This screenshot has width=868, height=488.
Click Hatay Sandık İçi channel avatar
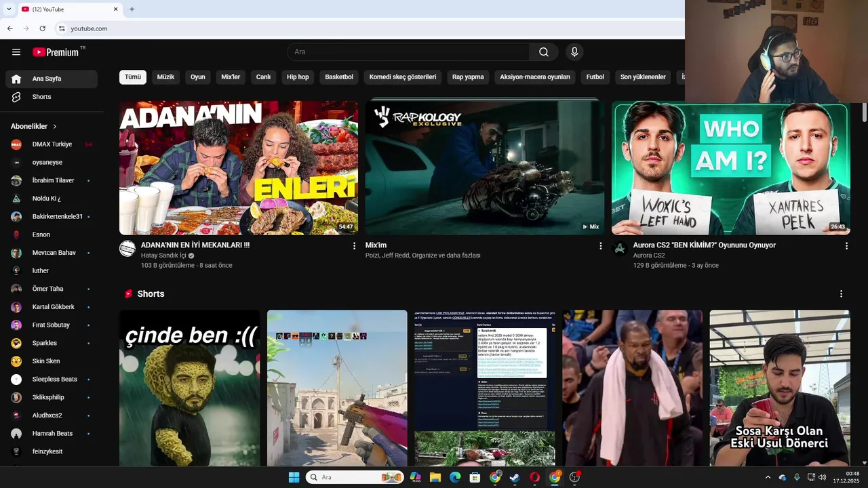tap(127, 249)
